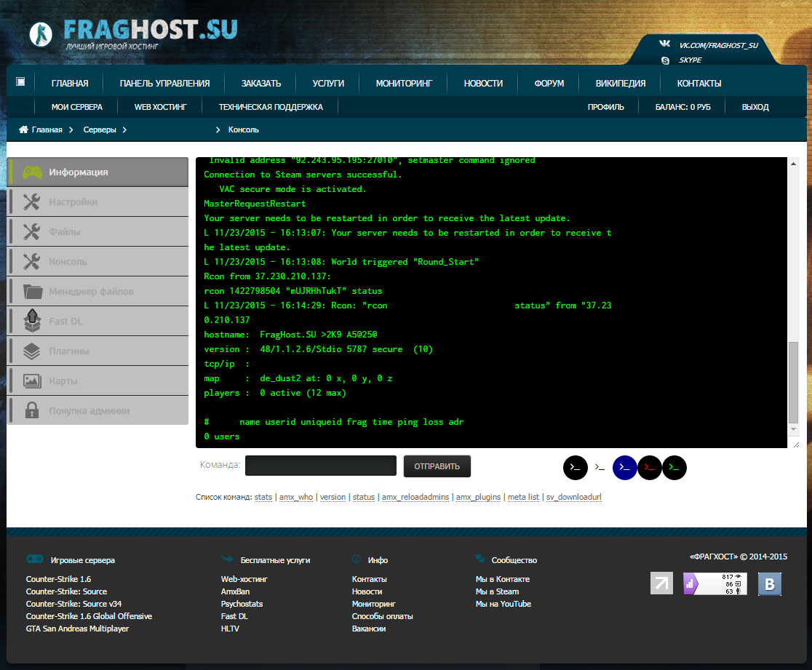Click the Skype icon in the header
The image size is (812, 670).
[x=665, y=60]
